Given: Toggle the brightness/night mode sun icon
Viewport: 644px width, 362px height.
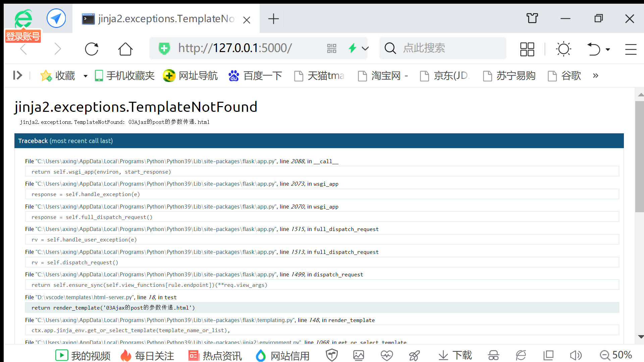Looking at the screenshot, I should click(563, 49).
